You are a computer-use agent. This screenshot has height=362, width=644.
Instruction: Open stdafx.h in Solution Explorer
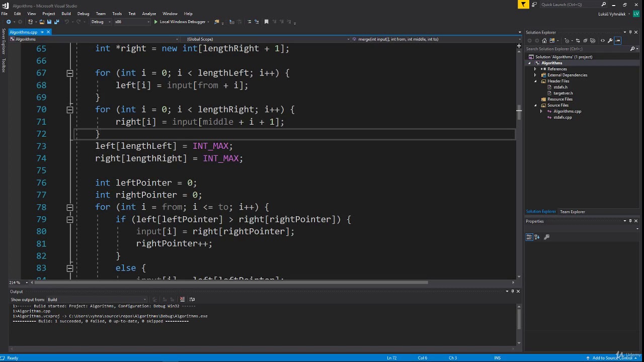pos(560,87)
